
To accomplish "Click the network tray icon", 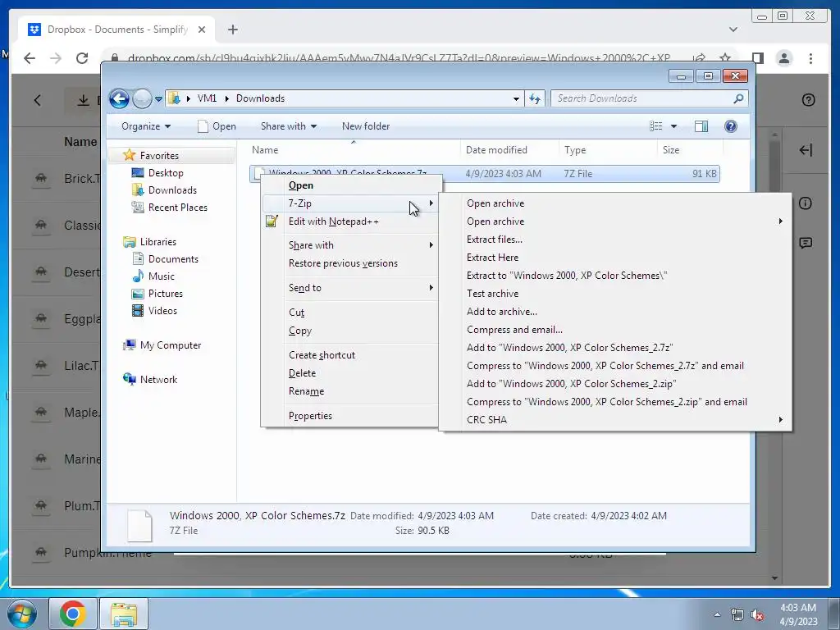I will point(737,614).
